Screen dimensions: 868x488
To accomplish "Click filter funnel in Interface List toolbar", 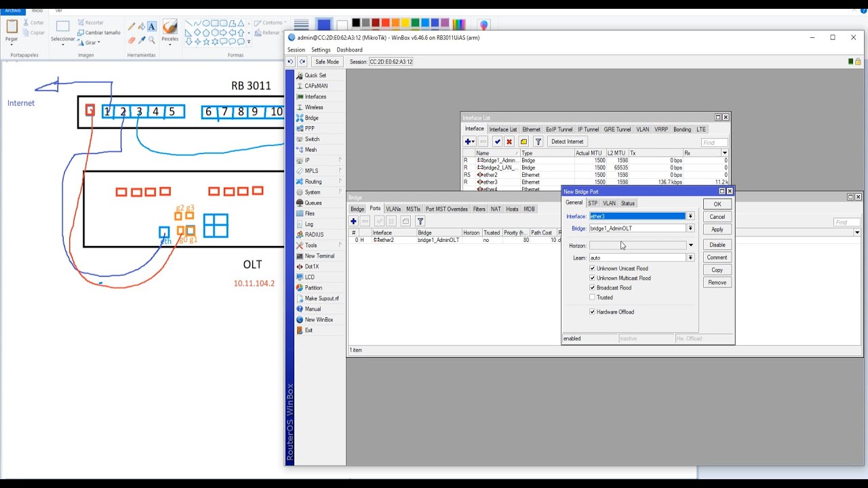I will point(538,142).
